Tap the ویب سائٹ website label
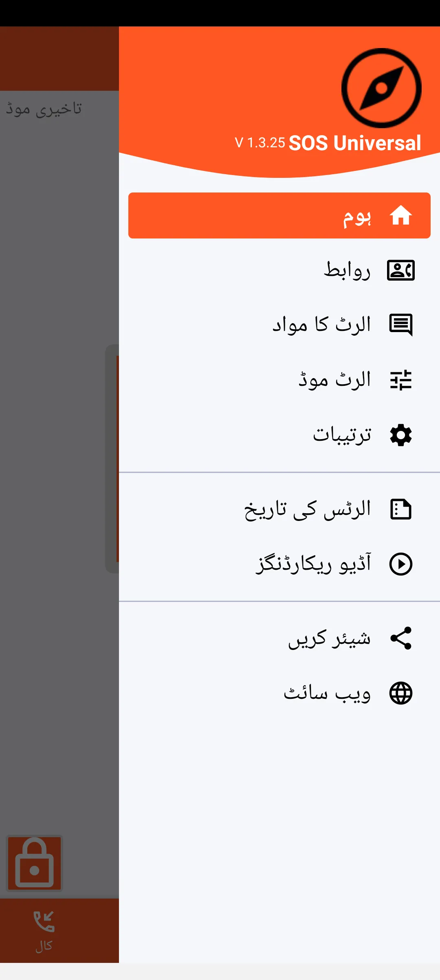 (327, 693)
